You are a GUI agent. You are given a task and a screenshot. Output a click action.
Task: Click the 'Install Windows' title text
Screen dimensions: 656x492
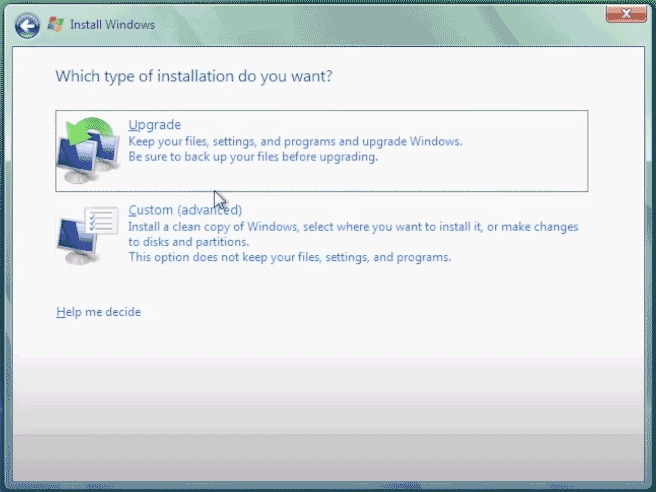tap(112, 24)
